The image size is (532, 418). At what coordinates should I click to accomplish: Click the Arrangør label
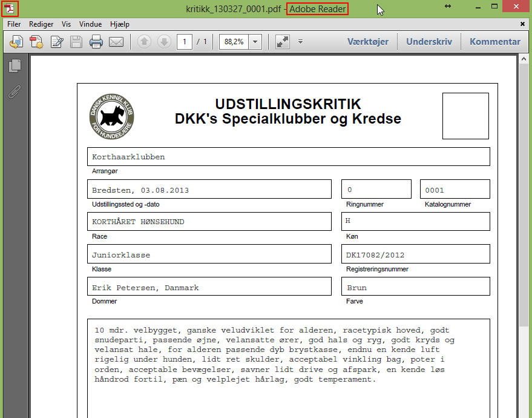(105, 171)
